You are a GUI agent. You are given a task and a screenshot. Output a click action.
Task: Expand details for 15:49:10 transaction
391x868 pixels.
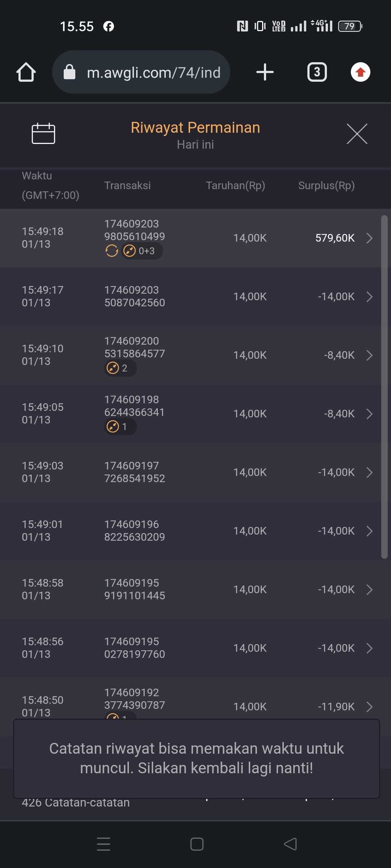369,355
